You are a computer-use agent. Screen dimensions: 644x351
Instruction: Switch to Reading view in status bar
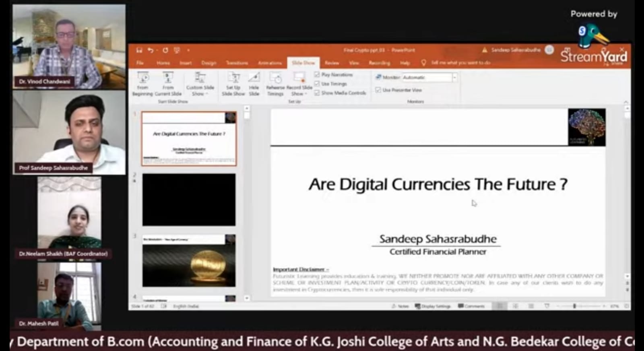click(531, 306)
